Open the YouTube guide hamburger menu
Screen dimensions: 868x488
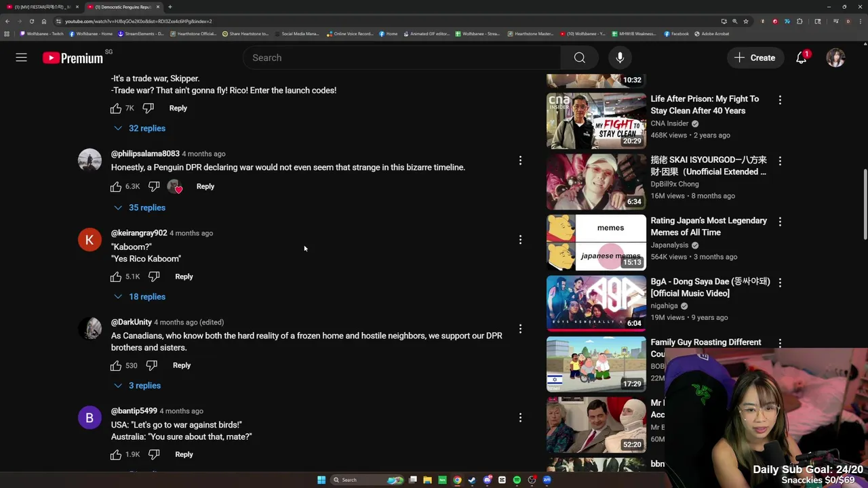[x=22, y=58]
